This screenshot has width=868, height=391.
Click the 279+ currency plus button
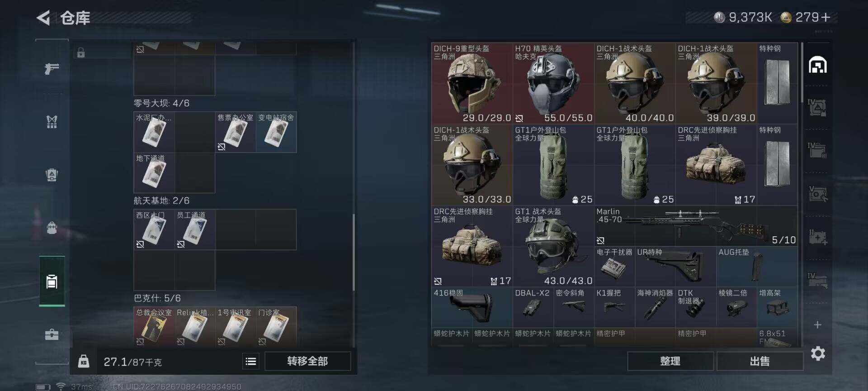(x=826, y=17)
